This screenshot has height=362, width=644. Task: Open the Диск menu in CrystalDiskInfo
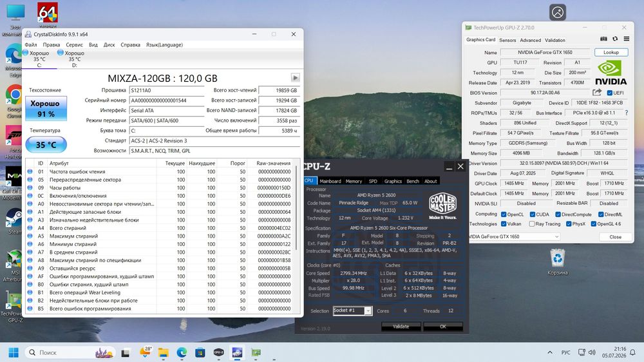pyautogui.click(x=109, y=45)
